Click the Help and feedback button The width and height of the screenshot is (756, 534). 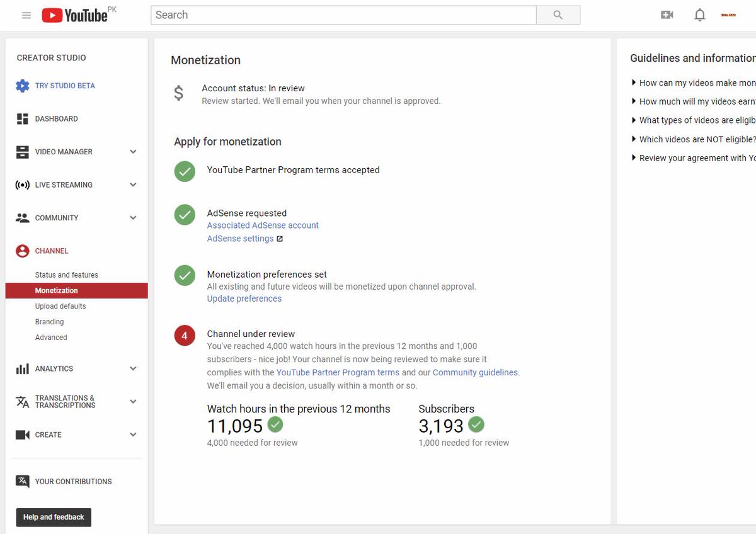54,518
